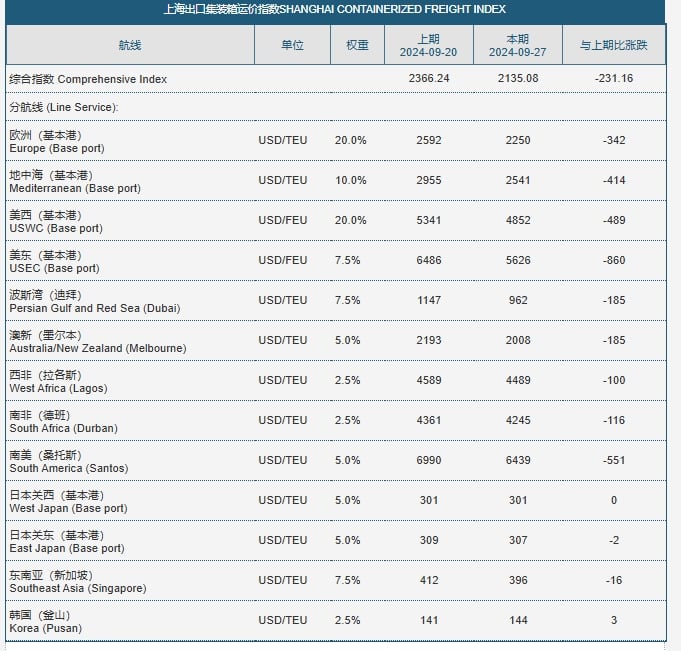Screen dimensions: 681x651
Task: Click the Mediterranean (Base port) route name
Action: (x=75, y=188)
